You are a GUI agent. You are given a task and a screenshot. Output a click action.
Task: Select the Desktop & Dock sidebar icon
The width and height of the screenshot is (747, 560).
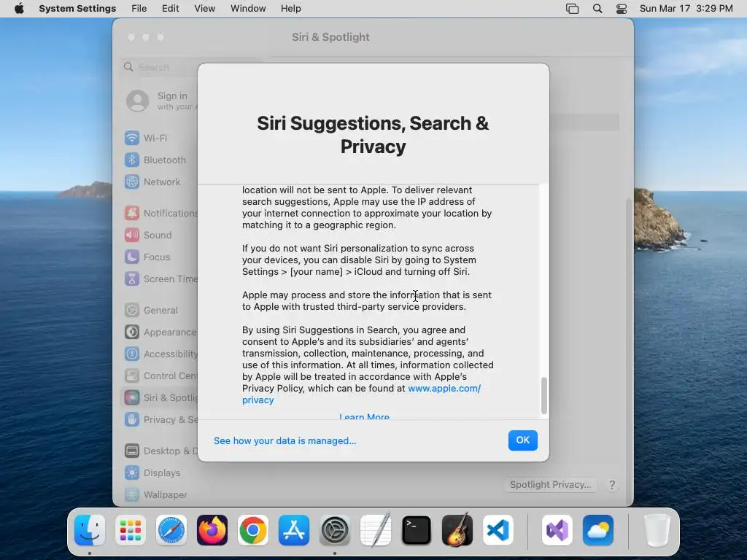132,451
